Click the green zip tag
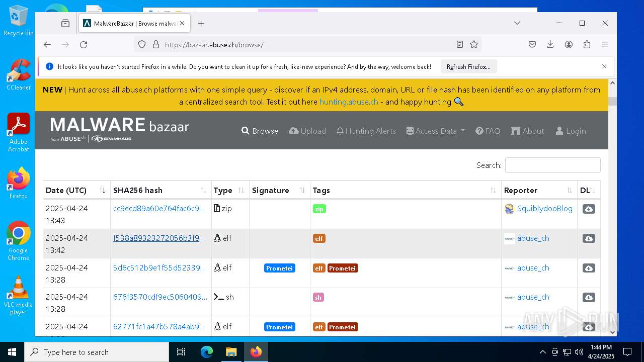Image resolution: width=644 pixels, height=362 pixels. pos(319,209)
